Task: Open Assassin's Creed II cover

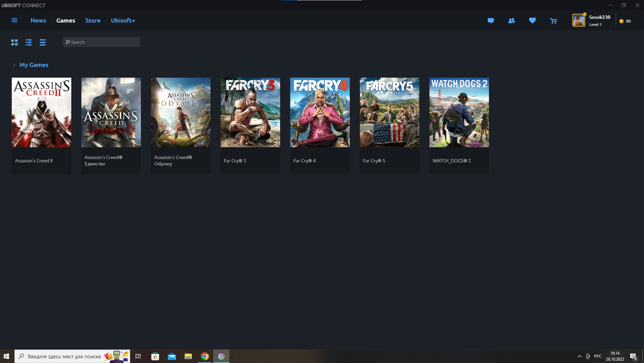Action: [41, 112]
